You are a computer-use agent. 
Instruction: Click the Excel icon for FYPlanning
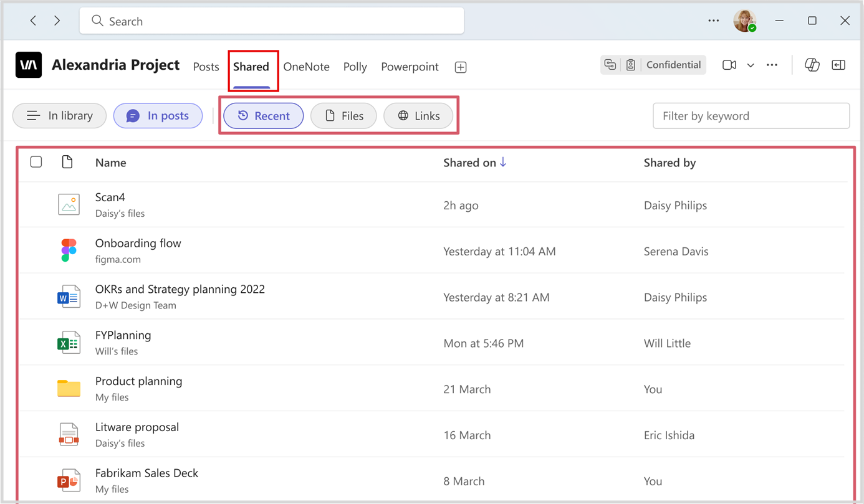pos(69,342)
